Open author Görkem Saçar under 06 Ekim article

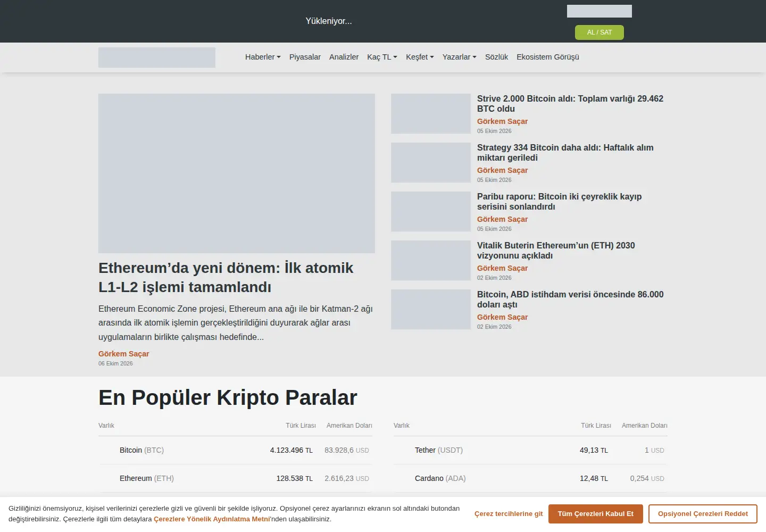pos(123,354)
